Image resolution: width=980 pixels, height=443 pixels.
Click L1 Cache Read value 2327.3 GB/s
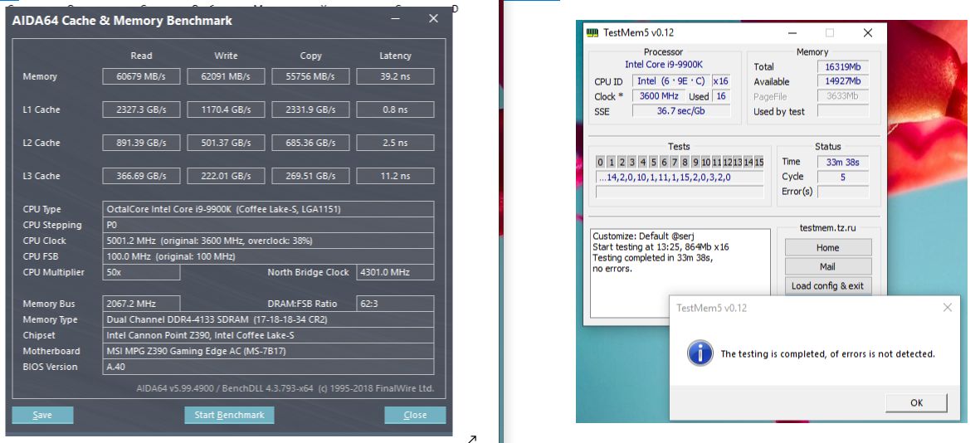point(141,110)
